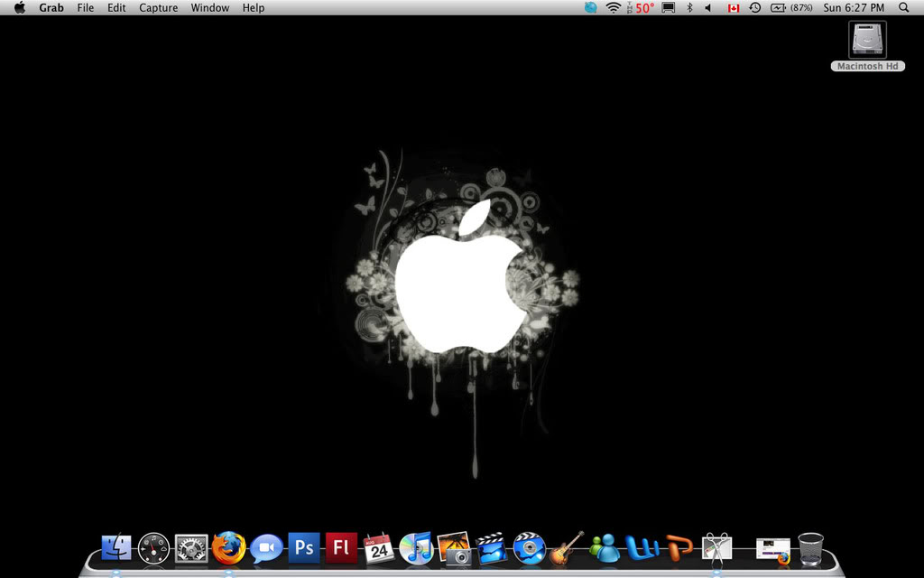Open System Preferences gear icon

click(x=191, y=548)
